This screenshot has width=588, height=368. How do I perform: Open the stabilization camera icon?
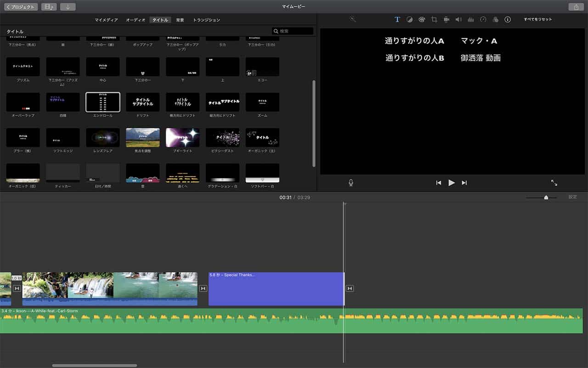[446, 19]
